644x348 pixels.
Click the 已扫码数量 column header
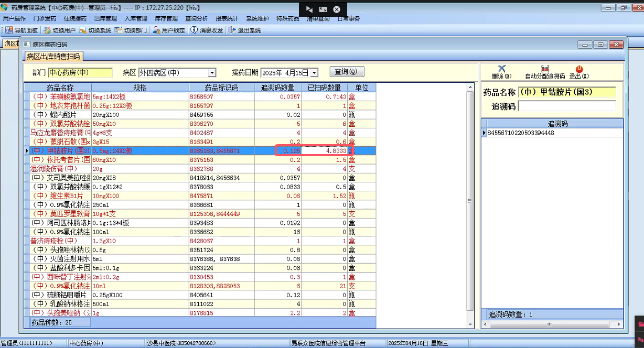coord(325,88)
